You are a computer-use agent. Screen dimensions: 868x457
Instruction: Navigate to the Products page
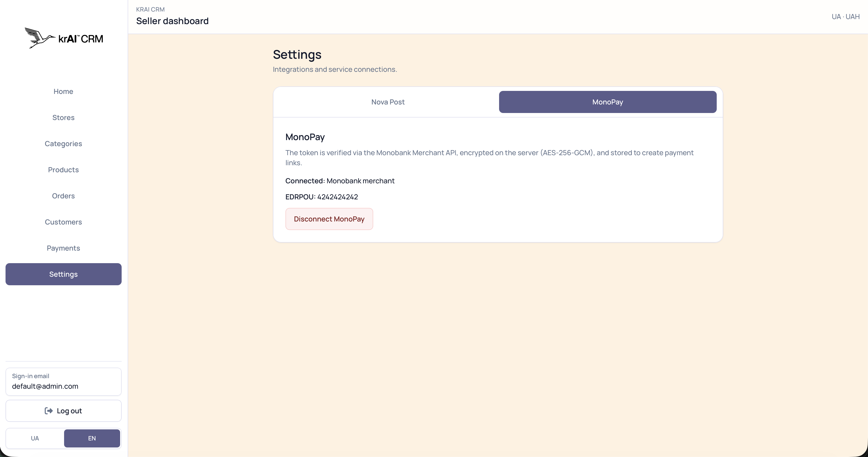pyautogui.click(x=63, y=170)
